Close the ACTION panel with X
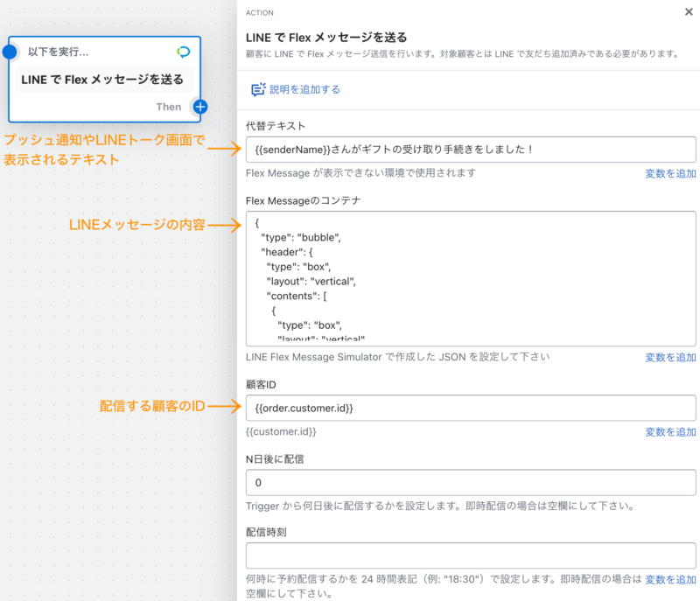The image size is (700, 601). tap(689, 12)
